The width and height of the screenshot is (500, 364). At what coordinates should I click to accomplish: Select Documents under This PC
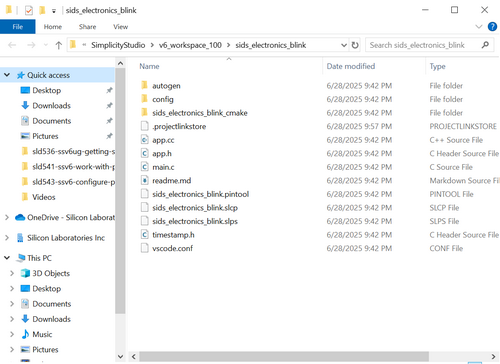tap(46, 304)
